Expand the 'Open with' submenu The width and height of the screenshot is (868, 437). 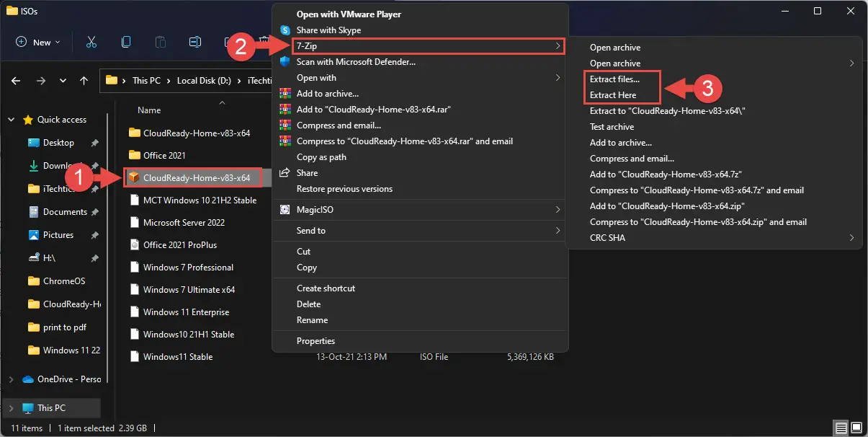coord(420,78)
